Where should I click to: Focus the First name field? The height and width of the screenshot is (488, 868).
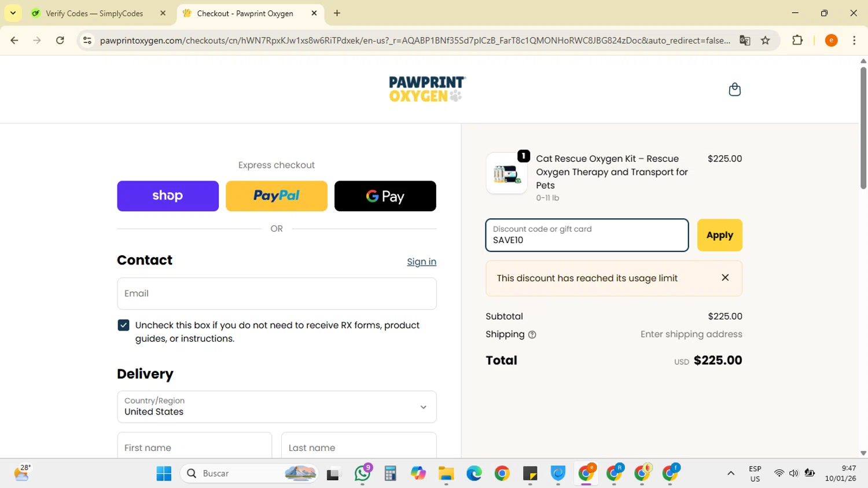[194, 447]
